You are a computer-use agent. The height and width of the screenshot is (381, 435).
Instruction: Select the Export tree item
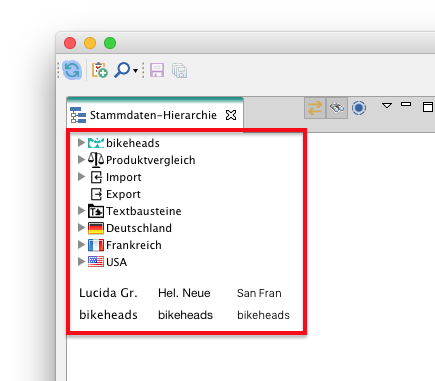[x=123, y=194]
